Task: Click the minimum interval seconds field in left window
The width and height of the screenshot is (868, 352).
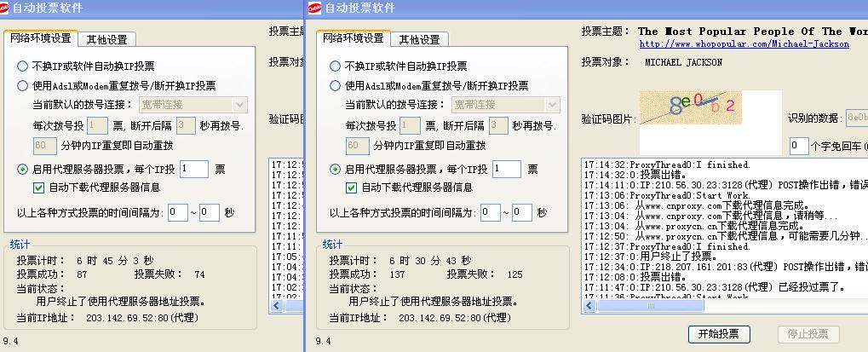Action: point(178,212)
